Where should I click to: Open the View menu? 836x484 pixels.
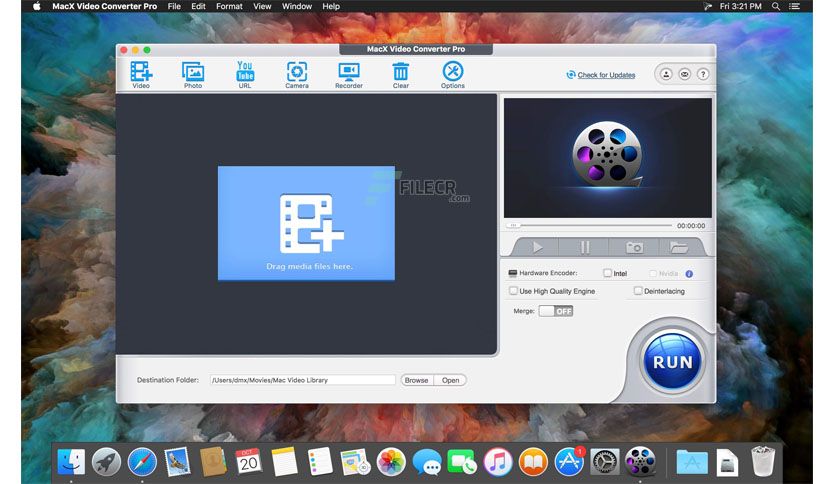[262, 6]
